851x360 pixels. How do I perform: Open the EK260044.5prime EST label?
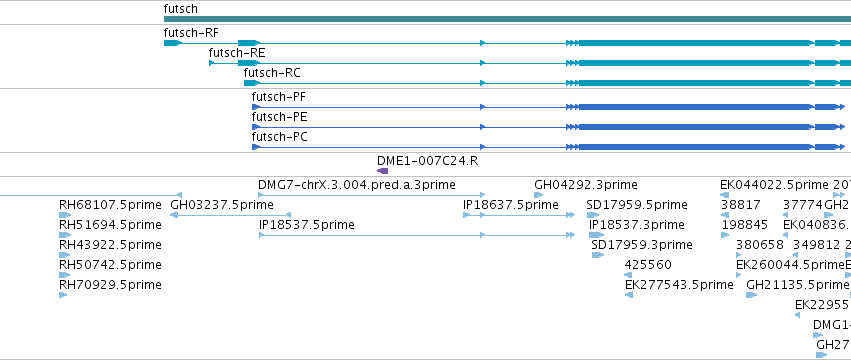790,266
